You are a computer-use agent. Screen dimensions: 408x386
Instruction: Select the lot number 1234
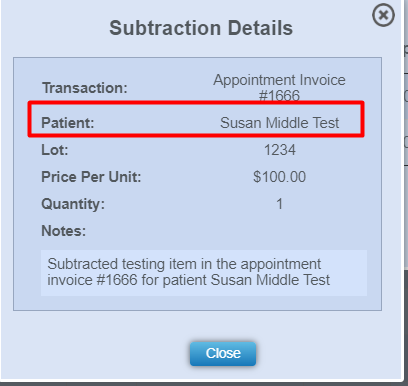click(x=280, y=150)
